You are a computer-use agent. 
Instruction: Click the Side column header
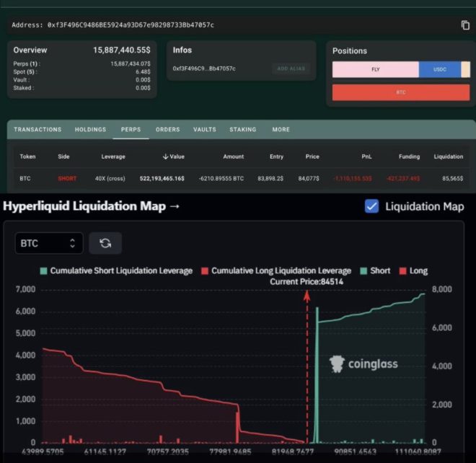click(63, 156)
